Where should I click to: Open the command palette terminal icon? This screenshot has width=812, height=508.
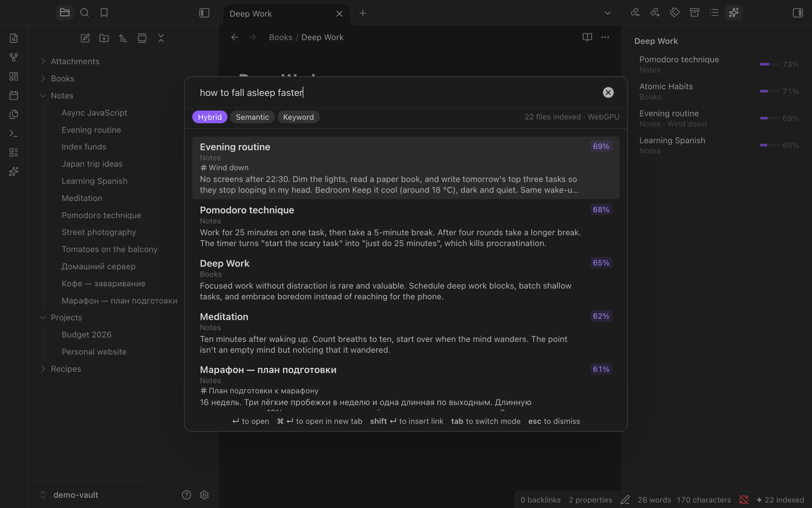click(x=14, y=133)
